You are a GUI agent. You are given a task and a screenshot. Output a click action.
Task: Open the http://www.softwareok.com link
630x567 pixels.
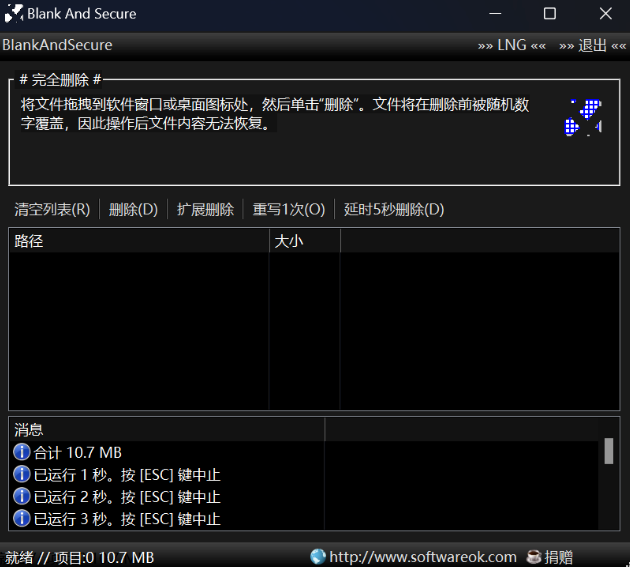point(423,557)
